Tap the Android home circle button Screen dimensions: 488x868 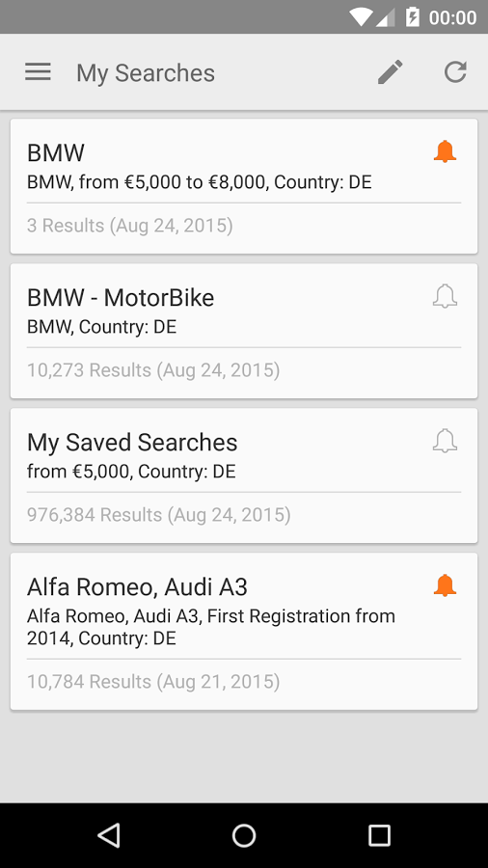(243, 835)
